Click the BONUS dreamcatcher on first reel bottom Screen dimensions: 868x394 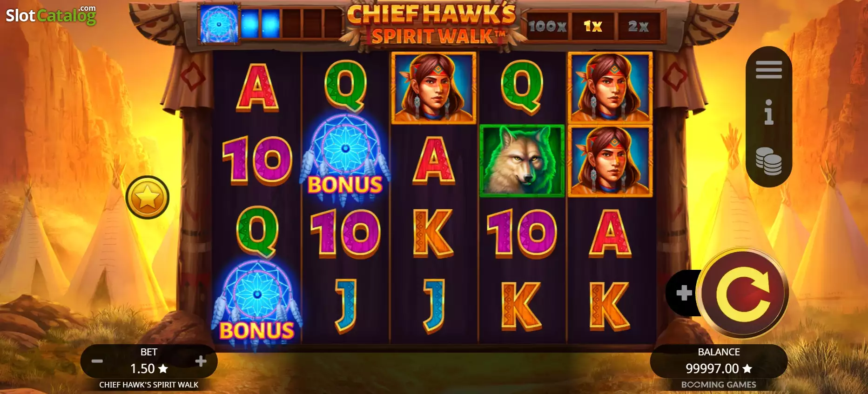[x=257, y=305]
